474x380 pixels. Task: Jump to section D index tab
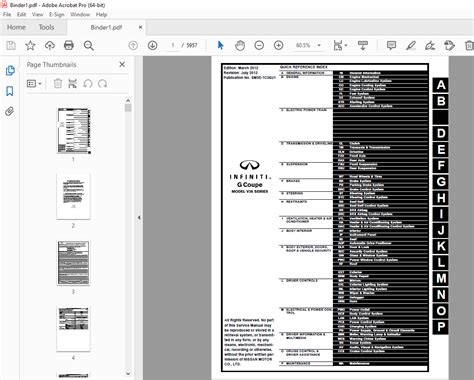pyautogui.click(x=441, y=133)
